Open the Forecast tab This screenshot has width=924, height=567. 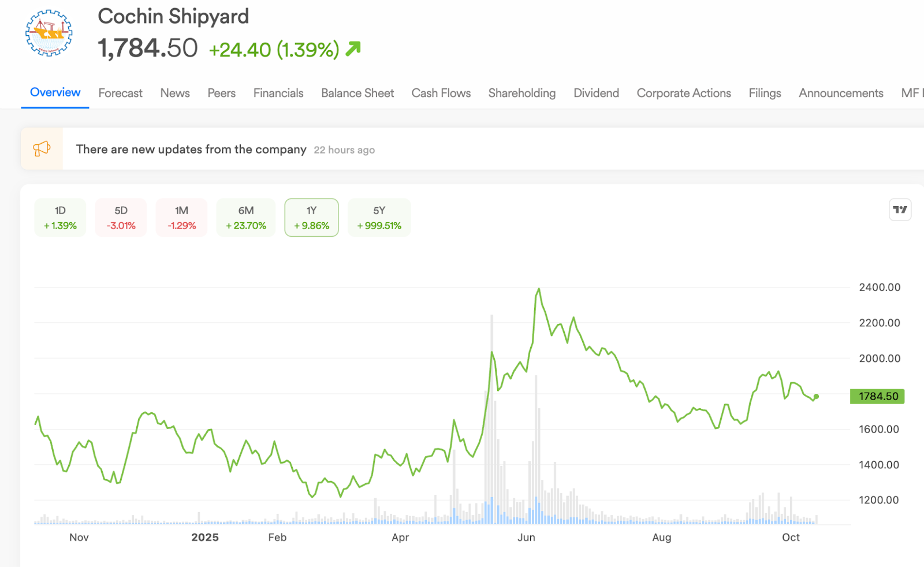tap(120, 93)
